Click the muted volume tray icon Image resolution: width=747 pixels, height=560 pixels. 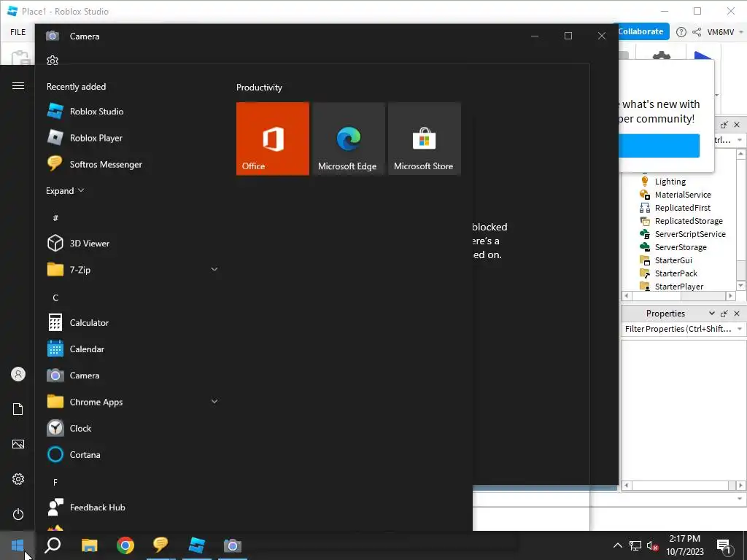[x=652, y=546]
